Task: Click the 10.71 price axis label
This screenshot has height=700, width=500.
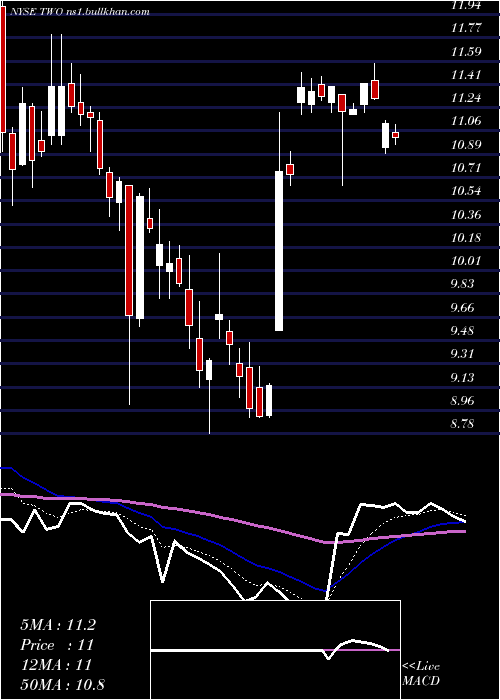Action: tap(466, 168)
